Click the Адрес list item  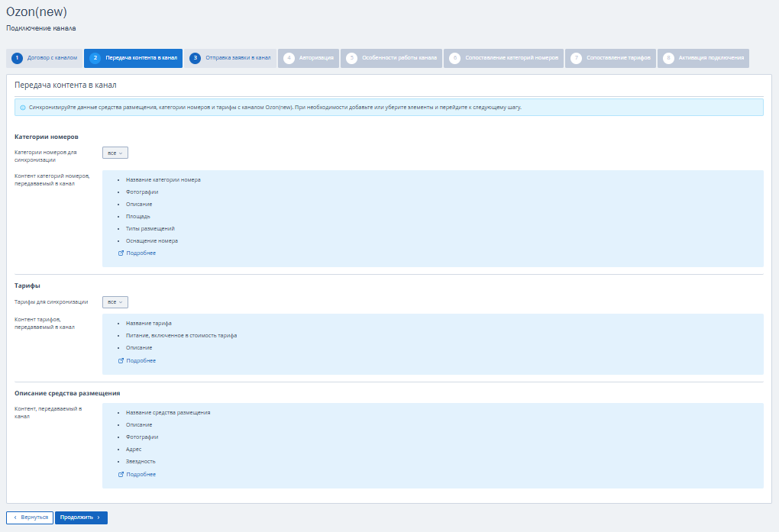pos(134,450)
